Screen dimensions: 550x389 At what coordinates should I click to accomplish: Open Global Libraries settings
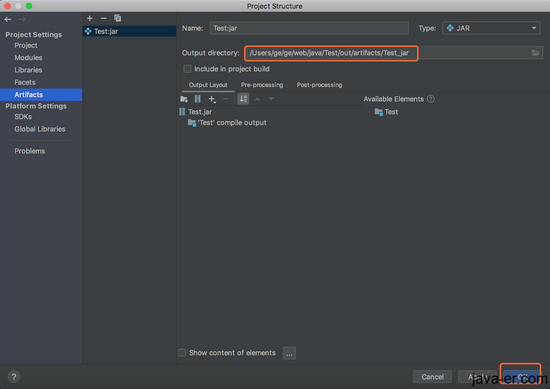(40, 129)
